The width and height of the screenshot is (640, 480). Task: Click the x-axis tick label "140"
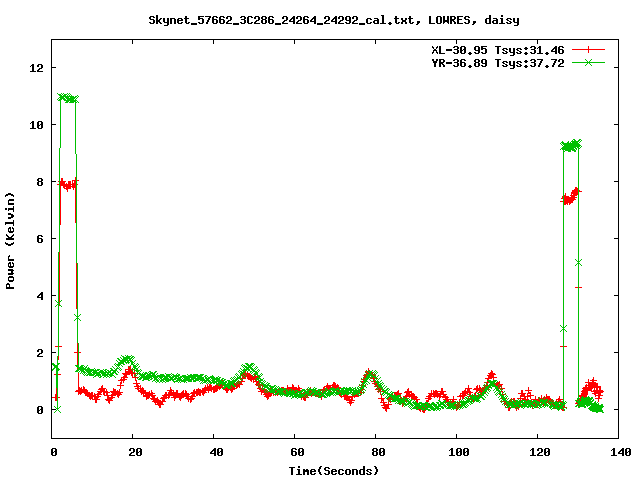pyautogui.click(x=620, y=452)
